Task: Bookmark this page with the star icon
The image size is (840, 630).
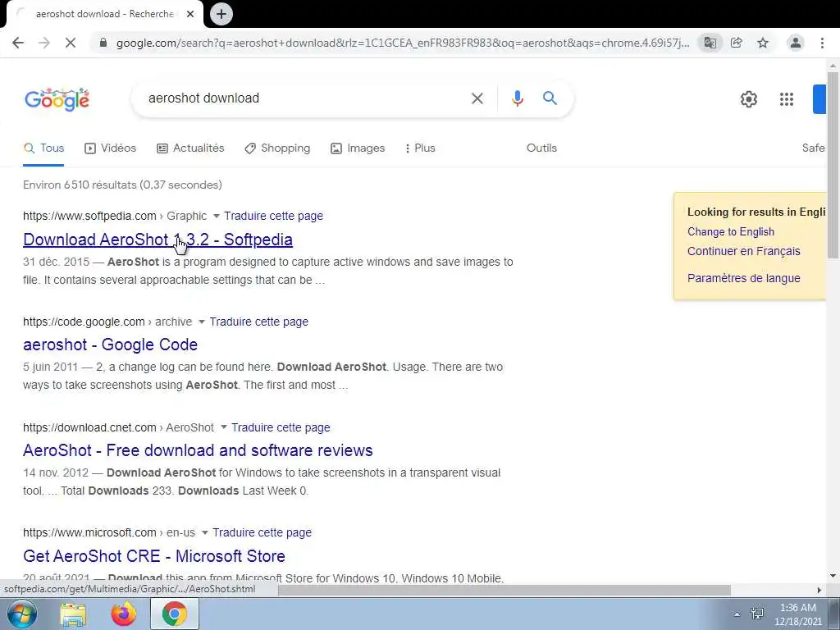Action: [x=763, y=43]
